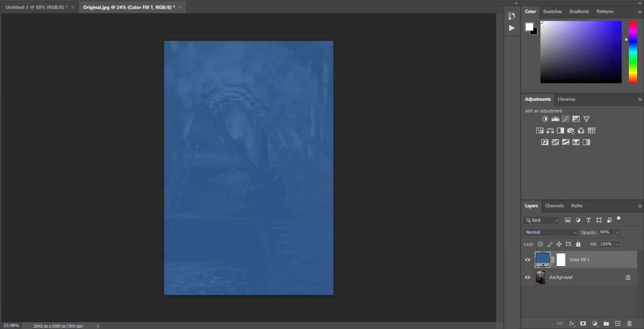Hide the Color Fill 1 layer
Image resolution: width=644 pixels, height=329 pixels.
528,259
